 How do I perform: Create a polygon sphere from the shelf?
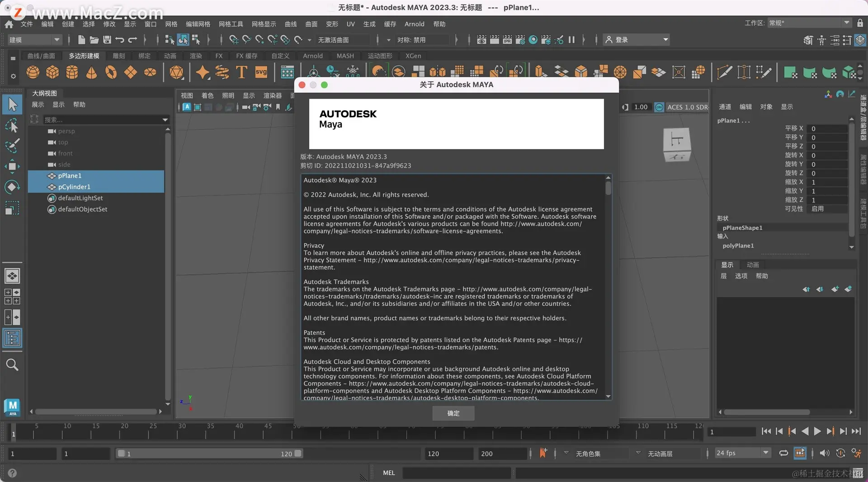coord(33,72)
